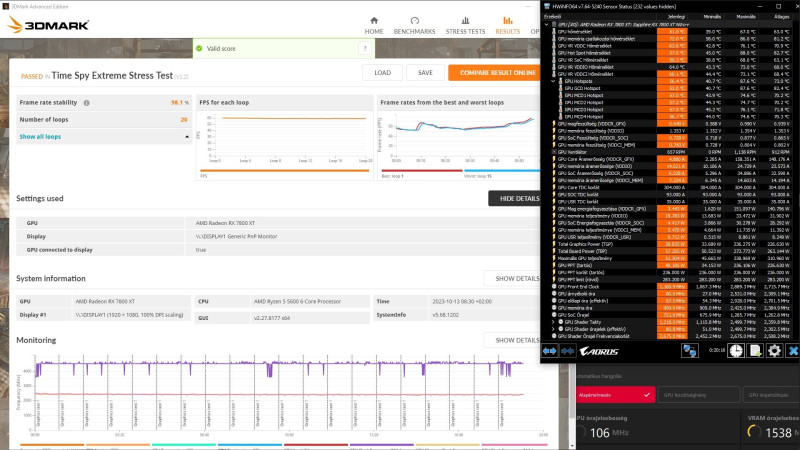Click the 3DMark scrollbar down arrow

(572, 445)
